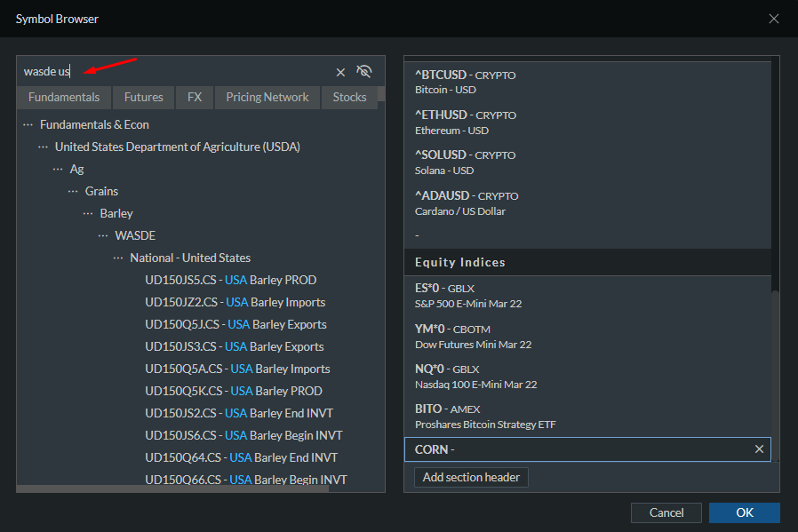Select the ^ETHUSD Ethereum entry

click(x=587, y=123)
